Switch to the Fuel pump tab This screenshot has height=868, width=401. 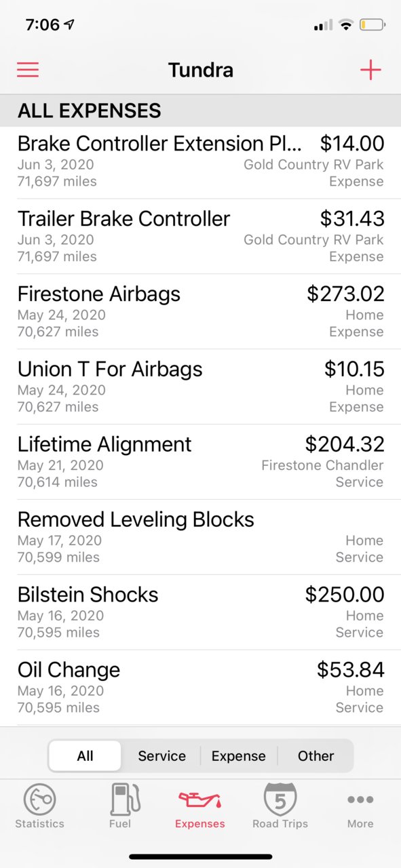pyautogui.click(x=120, y=806)
